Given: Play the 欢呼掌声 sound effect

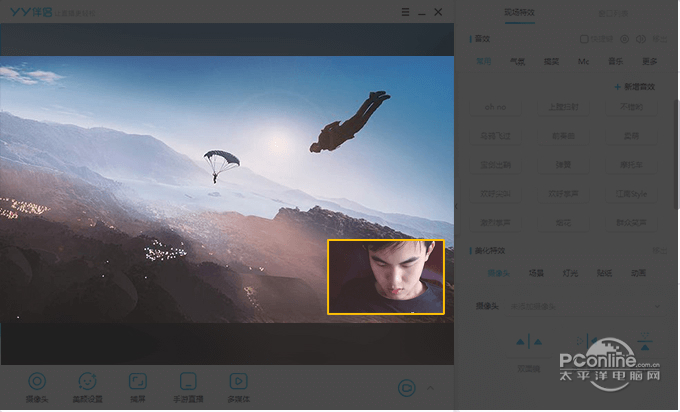Looking at the screenshot, I should point(563,193).
